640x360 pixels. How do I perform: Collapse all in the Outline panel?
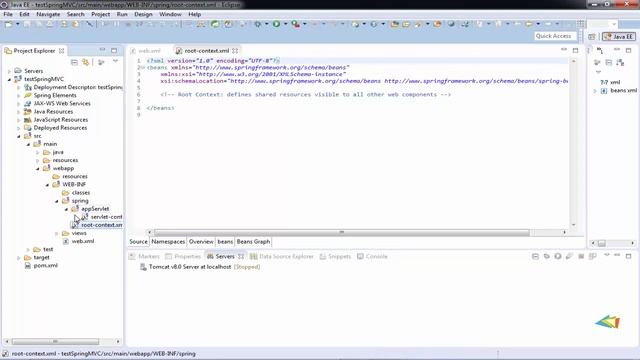[x=609, y=62]
